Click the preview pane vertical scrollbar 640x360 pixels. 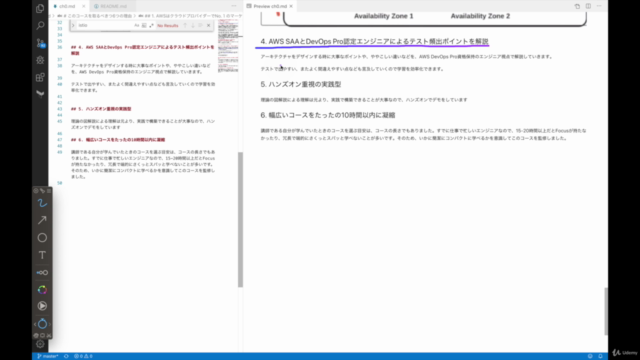coord(605,311)
